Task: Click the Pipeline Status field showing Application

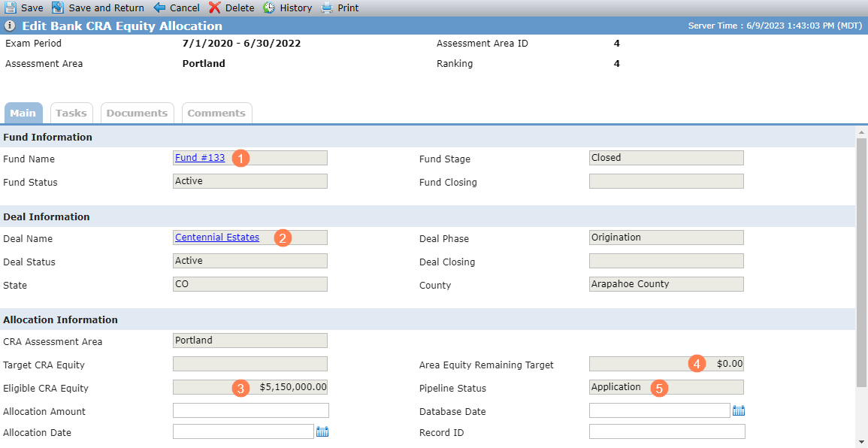Action: [667, 387]
